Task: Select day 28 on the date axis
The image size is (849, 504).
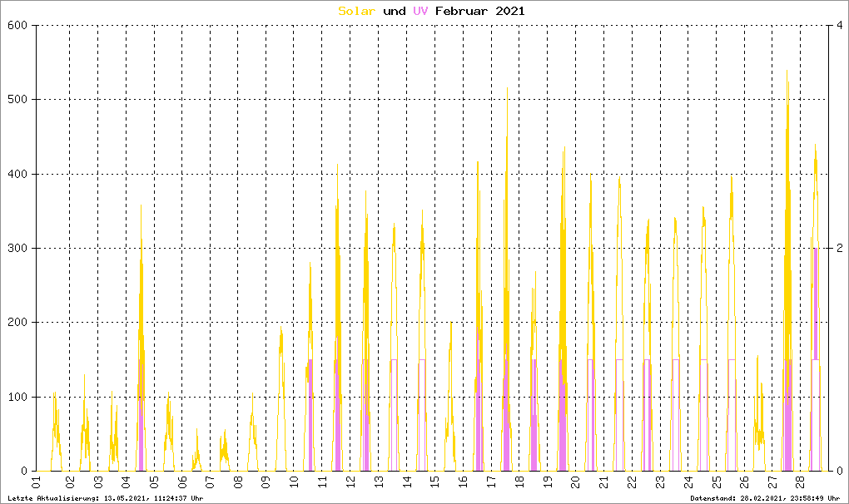Action: 801,482
